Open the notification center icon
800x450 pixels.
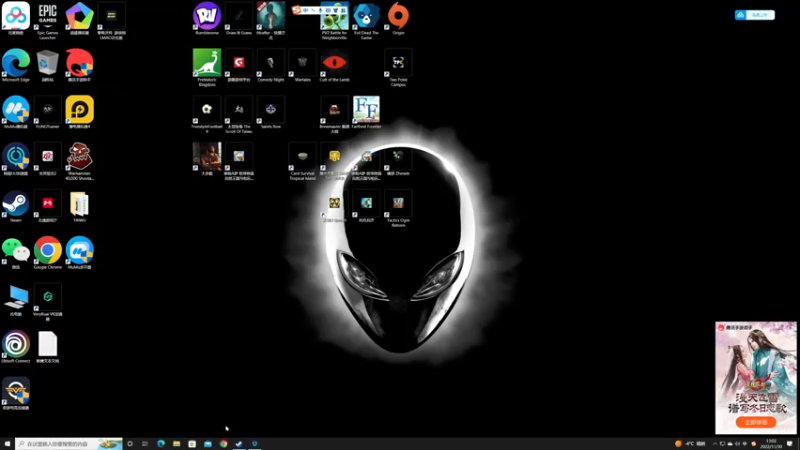pos(790,444)
